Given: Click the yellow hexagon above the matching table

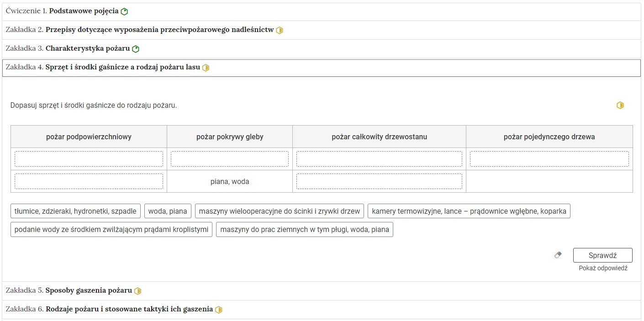Looking at the screenshot, I should (x=620, y=105).
